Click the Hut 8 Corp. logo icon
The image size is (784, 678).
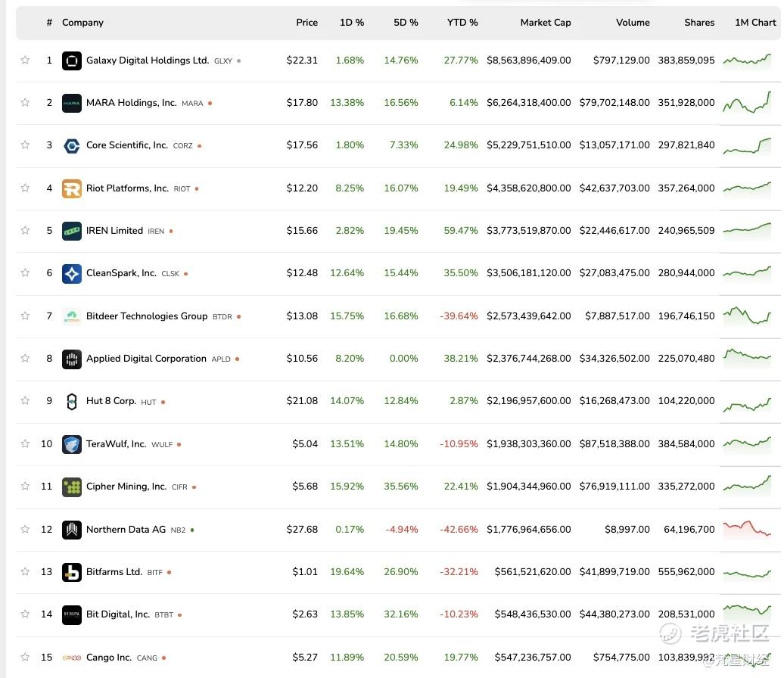coord(71,402)
